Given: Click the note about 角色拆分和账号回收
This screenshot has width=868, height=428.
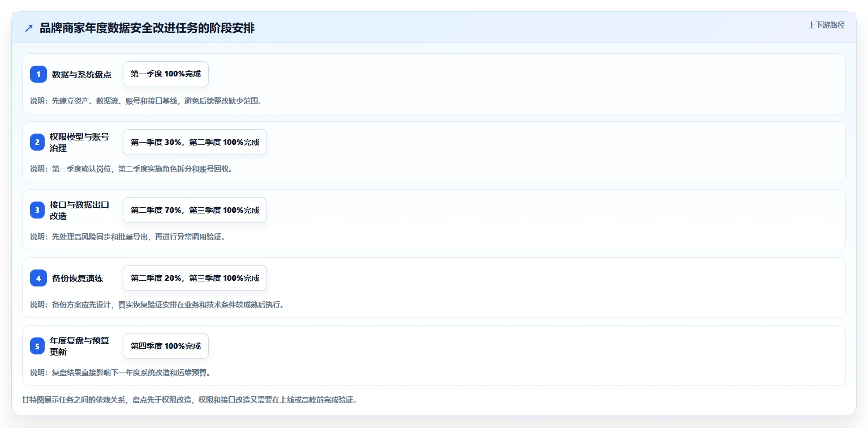Looking at the screenshot, I should pyautogui.click(x=131, y=169).
